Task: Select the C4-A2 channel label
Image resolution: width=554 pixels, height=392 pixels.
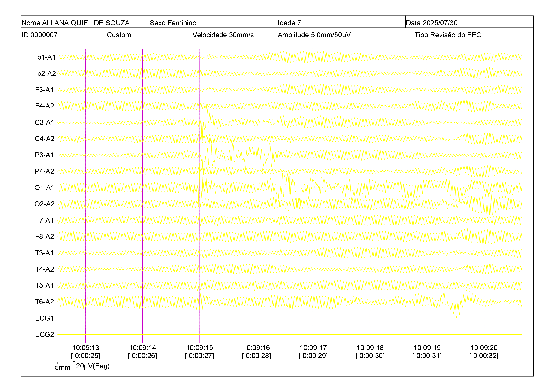Action: tap(45, 139)
